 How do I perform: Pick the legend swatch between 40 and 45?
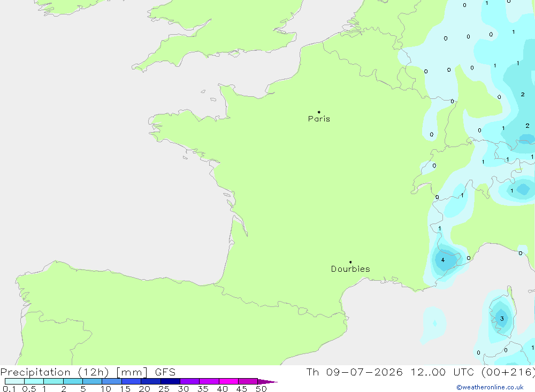(x=228, y=381)
